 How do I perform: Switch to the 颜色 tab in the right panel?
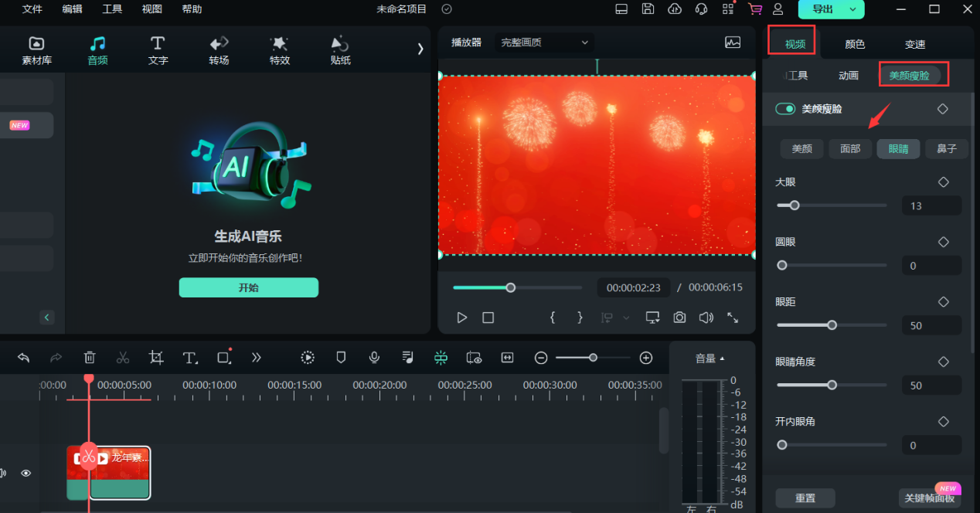[x=854, y=44]
